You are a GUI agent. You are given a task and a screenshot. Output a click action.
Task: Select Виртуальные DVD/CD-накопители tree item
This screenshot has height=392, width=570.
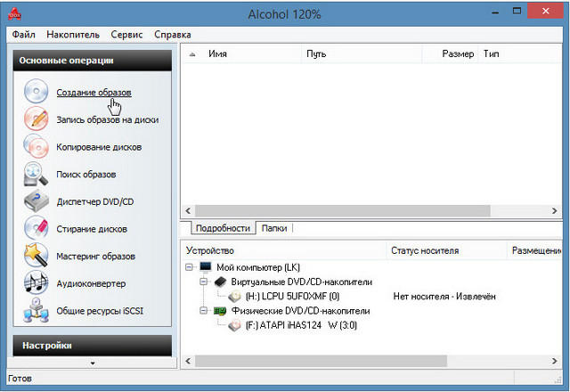coord(301,282)
